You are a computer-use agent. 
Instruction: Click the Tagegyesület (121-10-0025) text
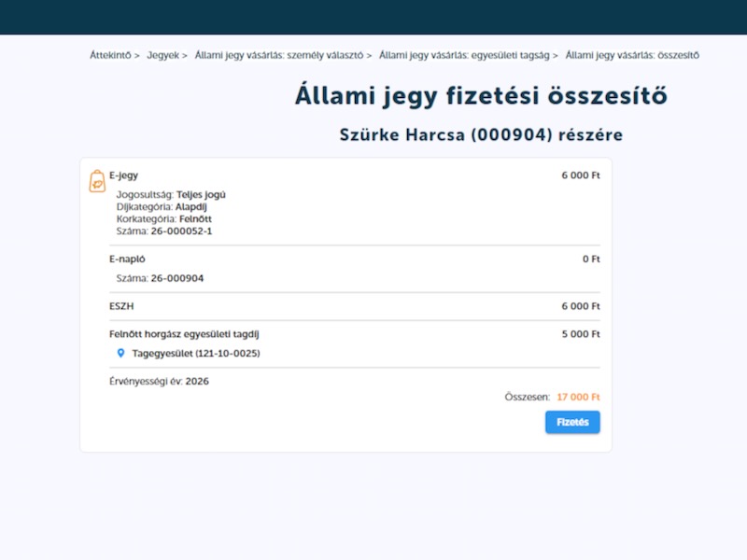[x=196, y=354]
